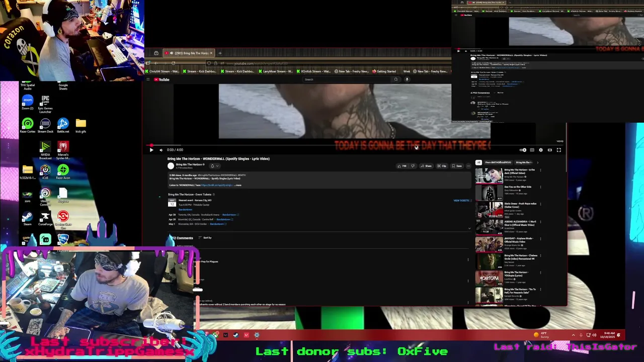
Task: Open options menu for 'MAYDAY! - Airplane Mode'
Action: pos(540,238)
